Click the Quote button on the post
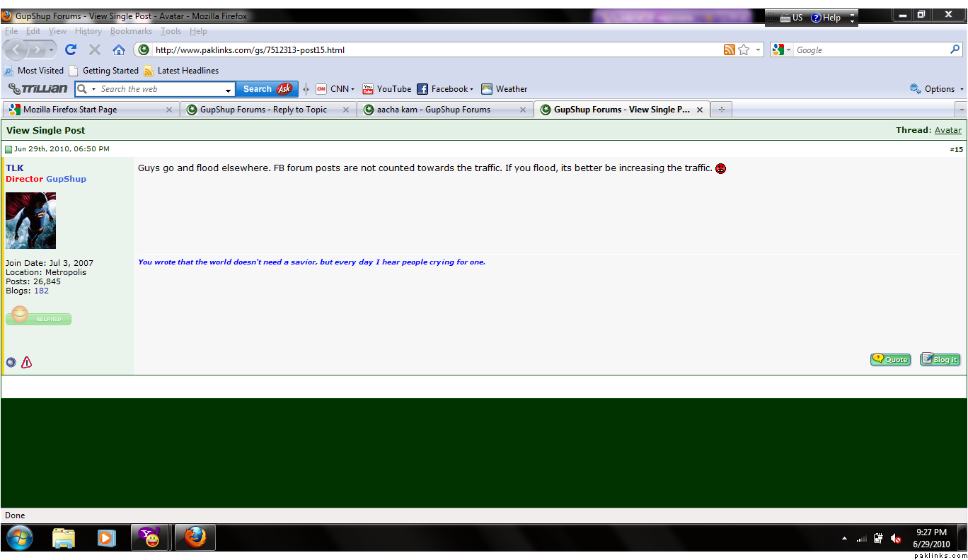 click(890, 359)
